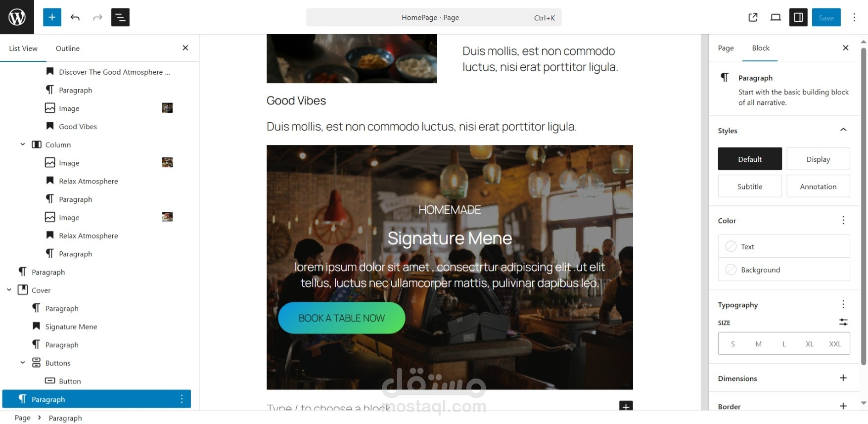Select the Signature Mene heading in list
Screen dimensions: 868x424
coord(71,327)
